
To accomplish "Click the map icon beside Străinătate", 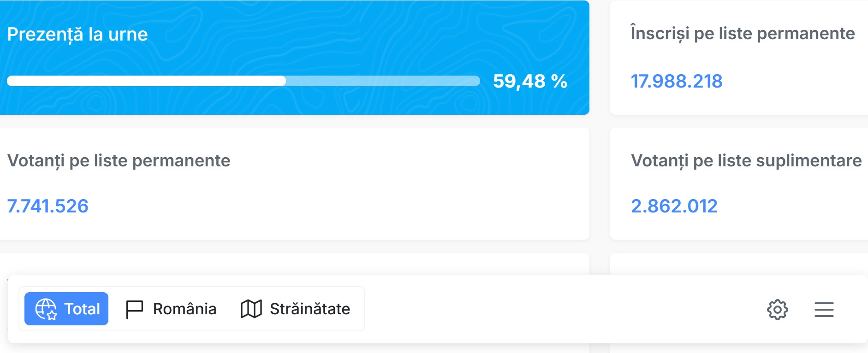I will [251, 309].
